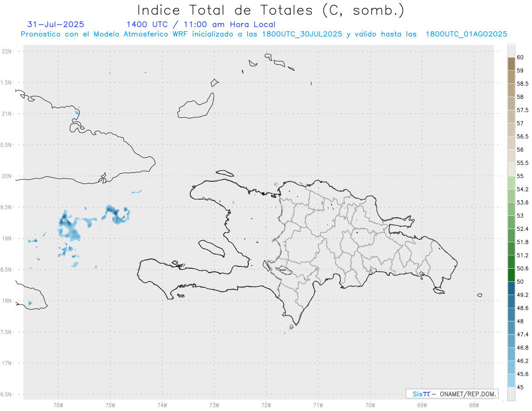Screen dimensions: 532x411
Task: Click the '1400 UTC / 11:00 am Hora Local' text
Action: (x=201, y=24)
